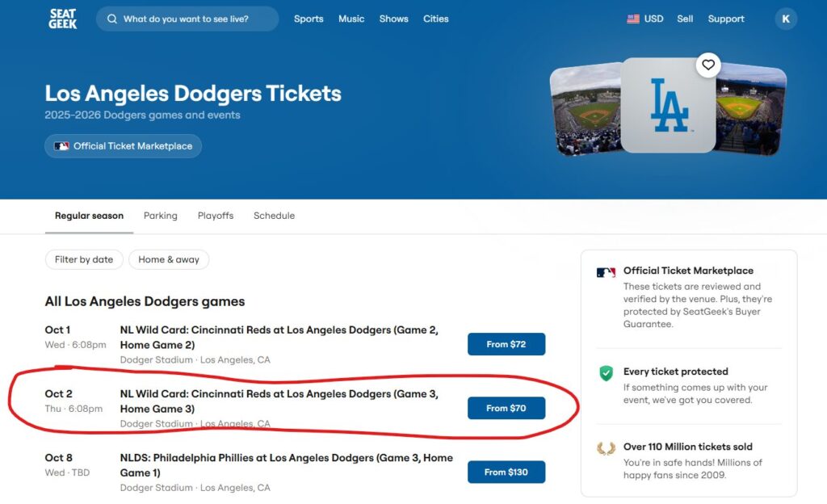Switch to the Schedule tab
Screen dimensions: 827x504
click(x=274, y=216)
